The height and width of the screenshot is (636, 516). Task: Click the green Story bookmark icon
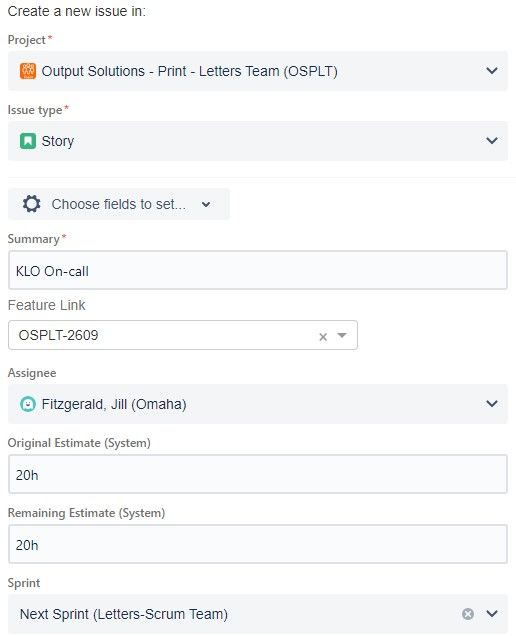(x=28, y=141)
